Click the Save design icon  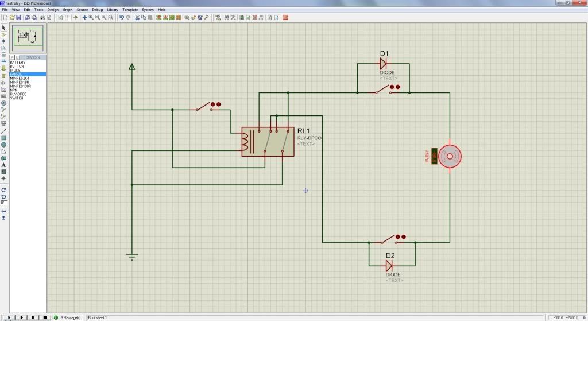[19, 18]
